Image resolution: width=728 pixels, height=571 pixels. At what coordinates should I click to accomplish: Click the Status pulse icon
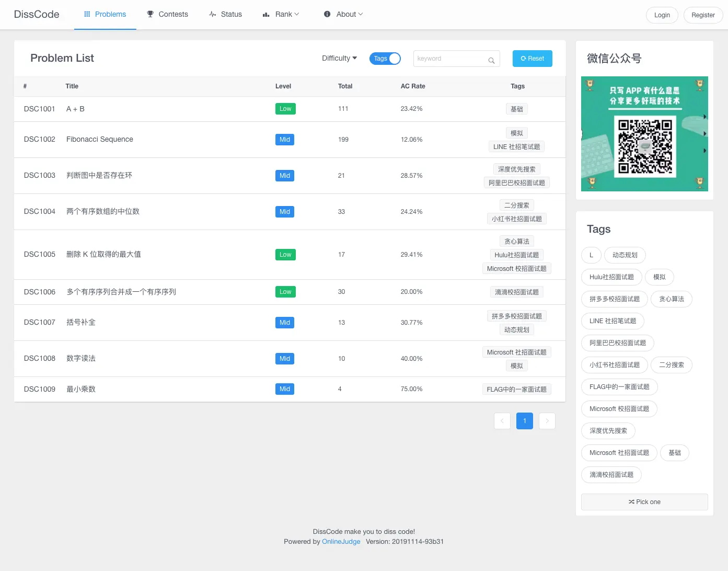[213, 14]
